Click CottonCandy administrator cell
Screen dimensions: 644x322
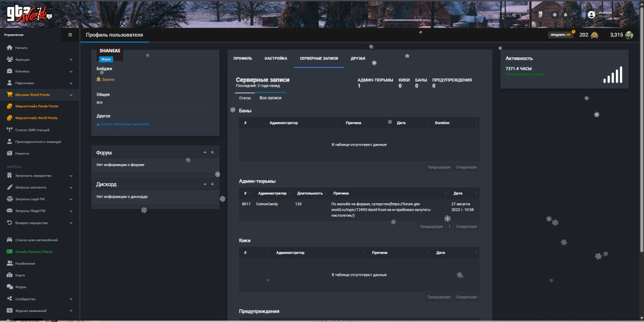[x=267, y=204]
